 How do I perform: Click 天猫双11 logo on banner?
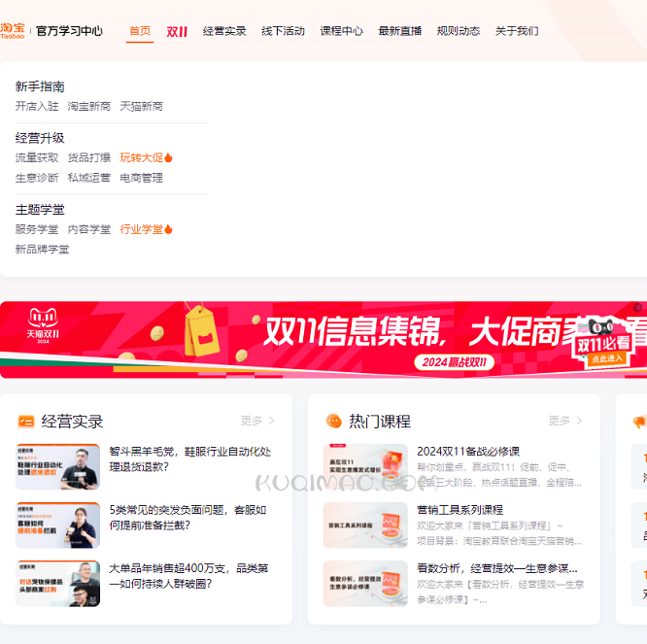click(x=43, y=326)
